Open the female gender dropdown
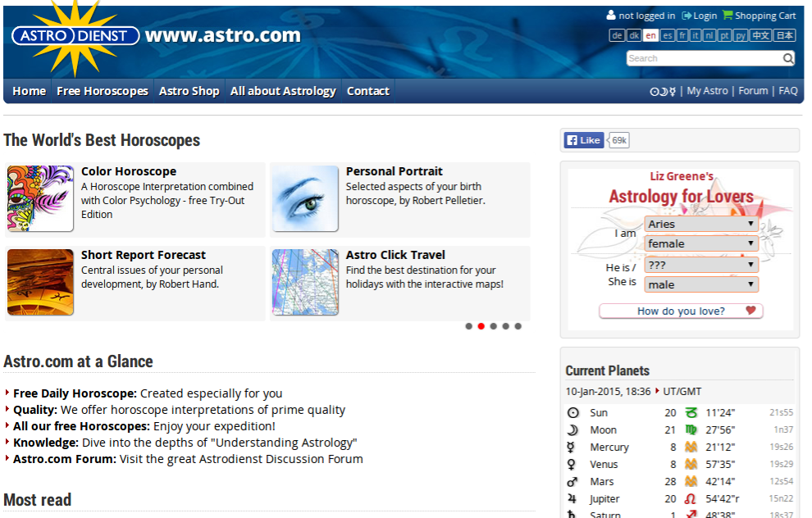The height and width of the screenshot is (518, 812). point(701,243)
